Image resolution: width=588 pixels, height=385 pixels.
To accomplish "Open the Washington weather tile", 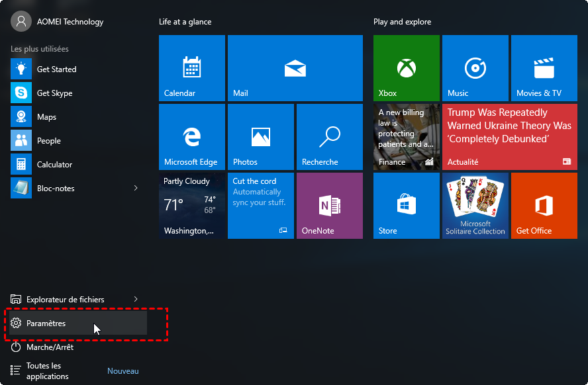I will (x=191, y=206).
